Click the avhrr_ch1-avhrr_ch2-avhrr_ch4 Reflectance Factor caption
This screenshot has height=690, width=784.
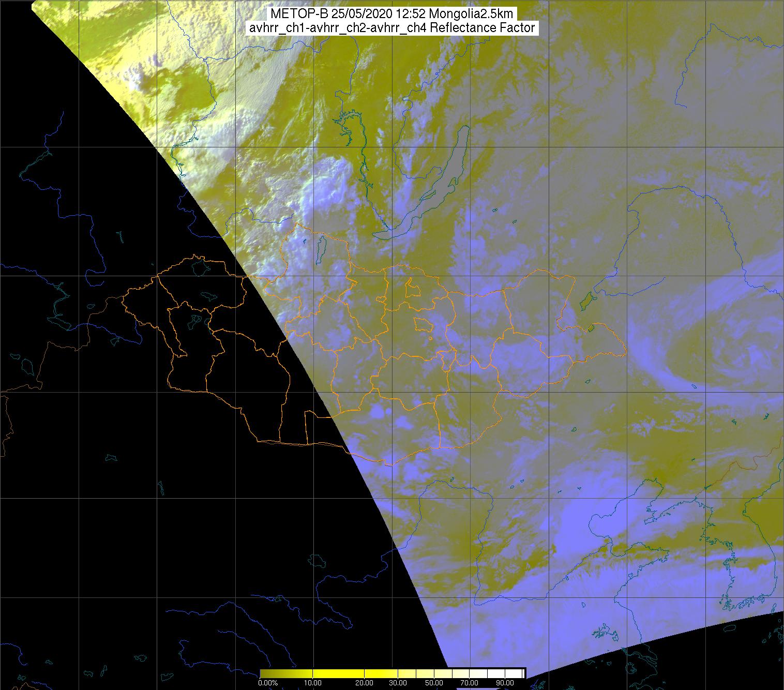coord(391,28)
